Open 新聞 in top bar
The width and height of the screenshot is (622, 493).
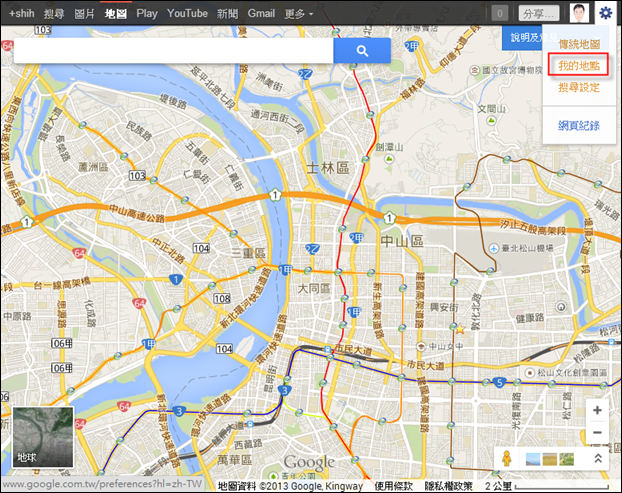[x=227, y=13]
